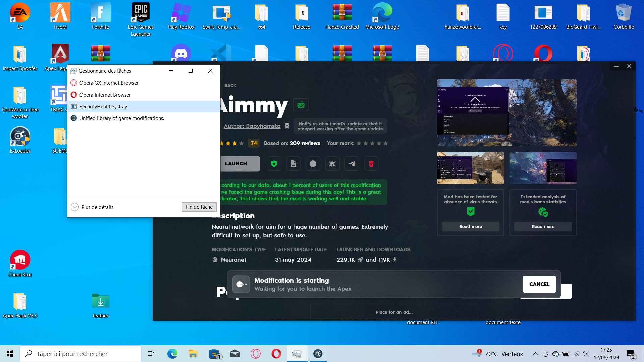The image size is (644, 362).
Task: Open the large Aimmy screenshot thumbnail
Action: 506,113
